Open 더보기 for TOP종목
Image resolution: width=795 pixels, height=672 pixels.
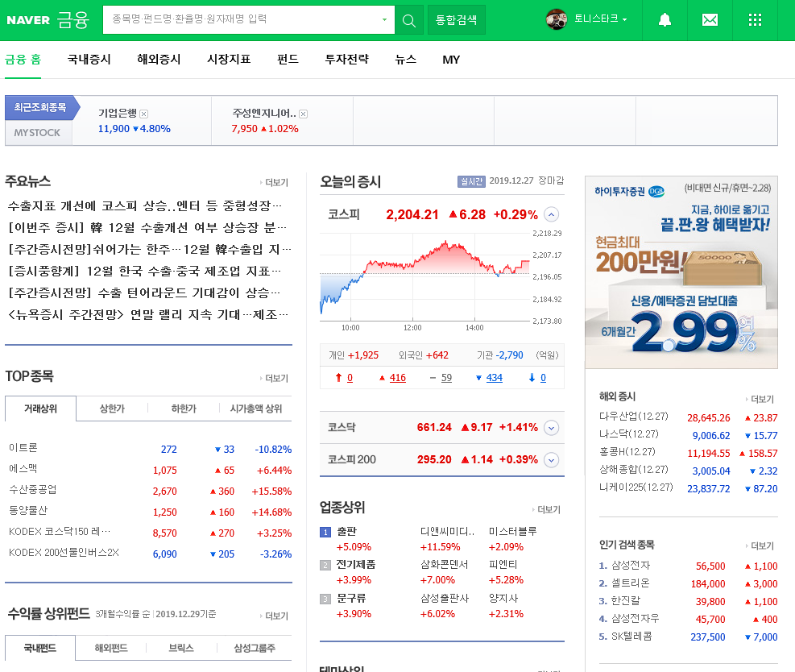275,379
